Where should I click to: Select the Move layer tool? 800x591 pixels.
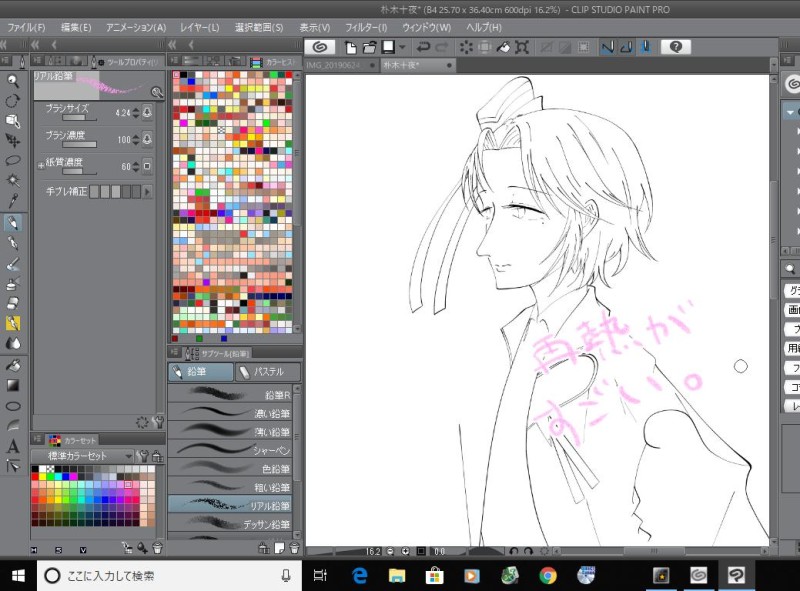[13, 140]
